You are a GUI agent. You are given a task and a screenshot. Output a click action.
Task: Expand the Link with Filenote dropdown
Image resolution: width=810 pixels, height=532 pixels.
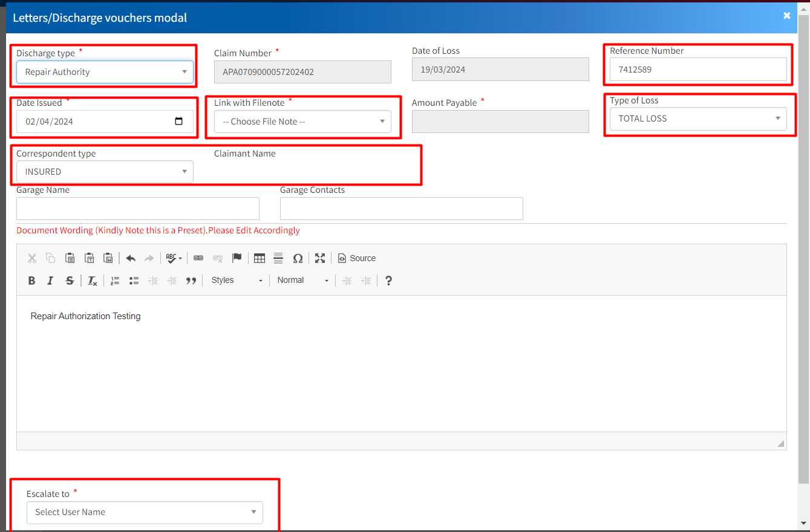[302, 122]
